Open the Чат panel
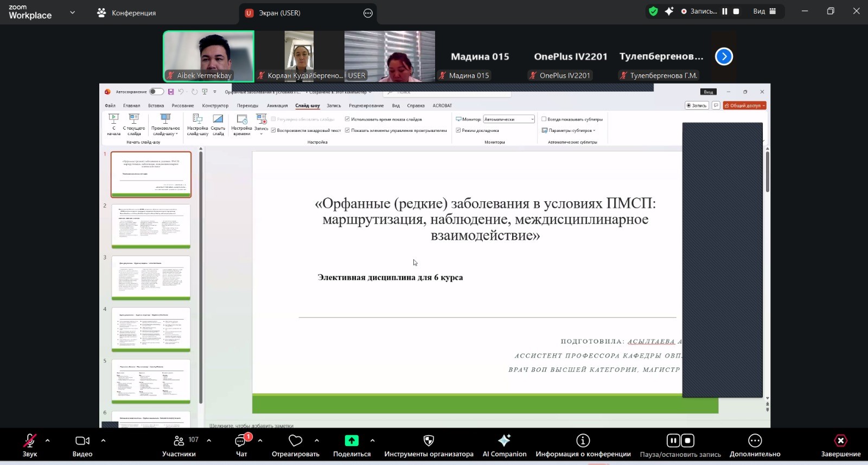Screen dimensions: 868x465 point(241,441)
